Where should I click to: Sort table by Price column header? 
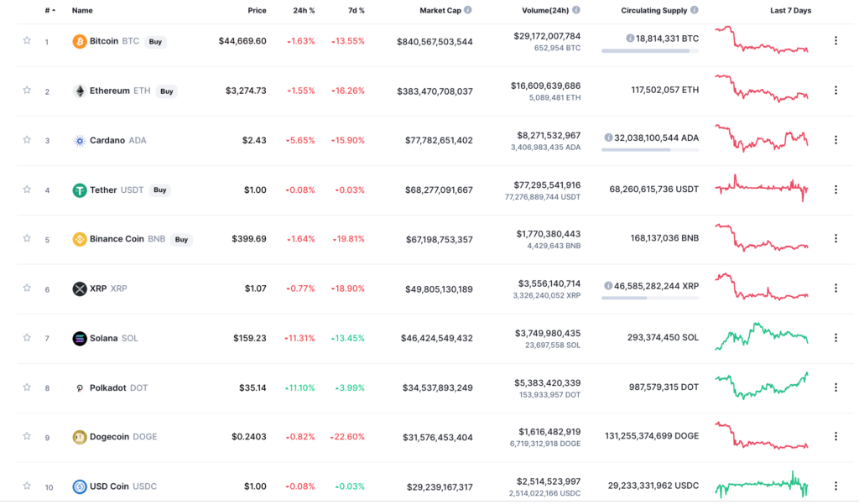point(257,10)
